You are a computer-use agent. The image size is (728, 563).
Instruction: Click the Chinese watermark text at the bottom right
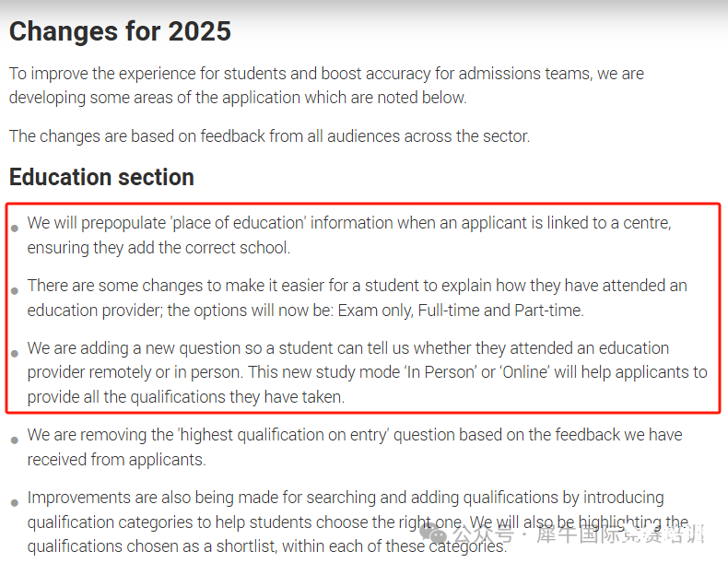pos(579,534)
